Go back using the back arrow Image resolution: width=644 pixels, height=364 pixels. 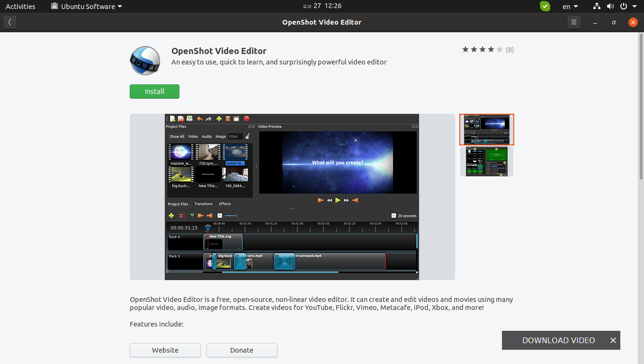9,22
